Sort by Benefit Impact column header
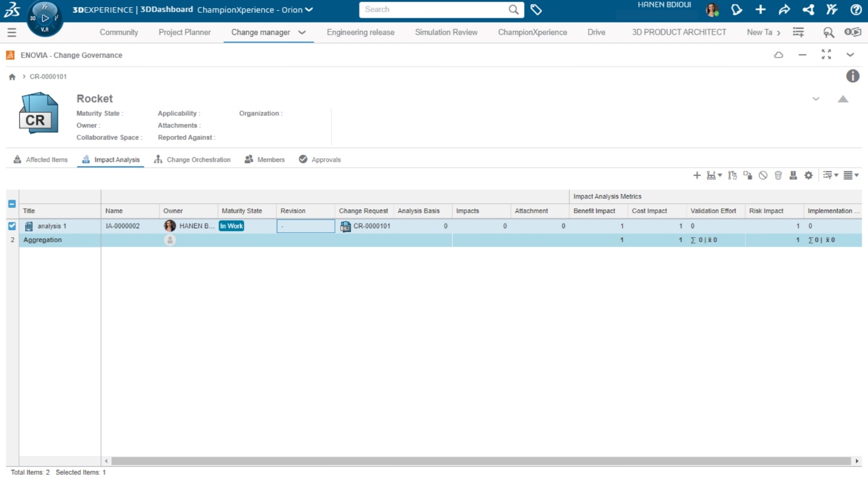 (598, 211)
